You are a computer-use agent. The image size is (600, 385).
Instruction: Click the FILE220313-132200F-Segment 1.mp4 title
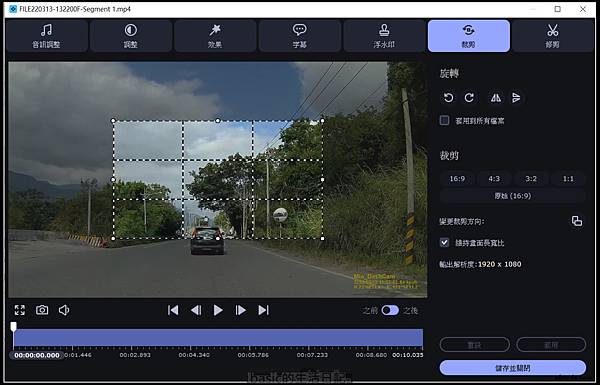(75, 9)
